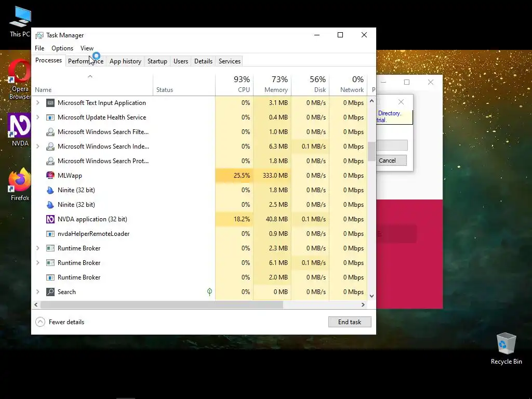Open the NVDA desktop shortcut
Screen dimensions: 532x399
(20, 130)
